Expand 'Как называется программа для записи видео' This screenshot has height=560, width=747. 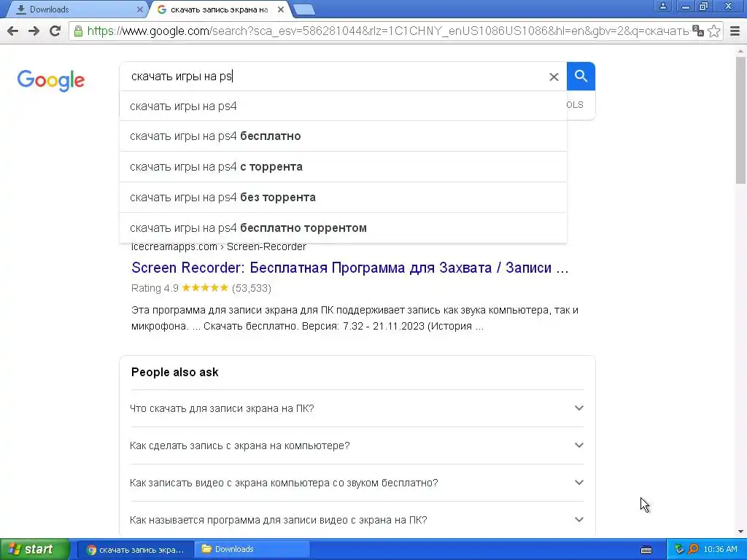pyautogui.click(x=357, y=519)
